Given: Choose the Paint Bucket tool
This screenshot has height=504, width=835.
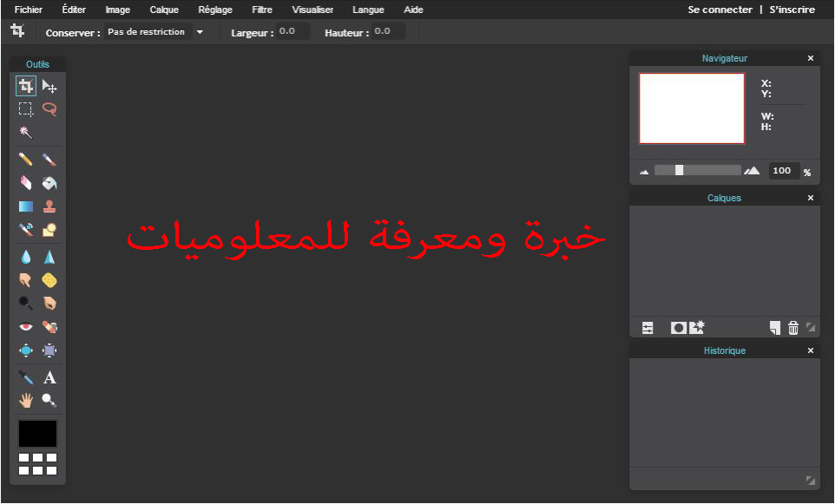Looking at the screenshot, I should (x=49, y=183).
